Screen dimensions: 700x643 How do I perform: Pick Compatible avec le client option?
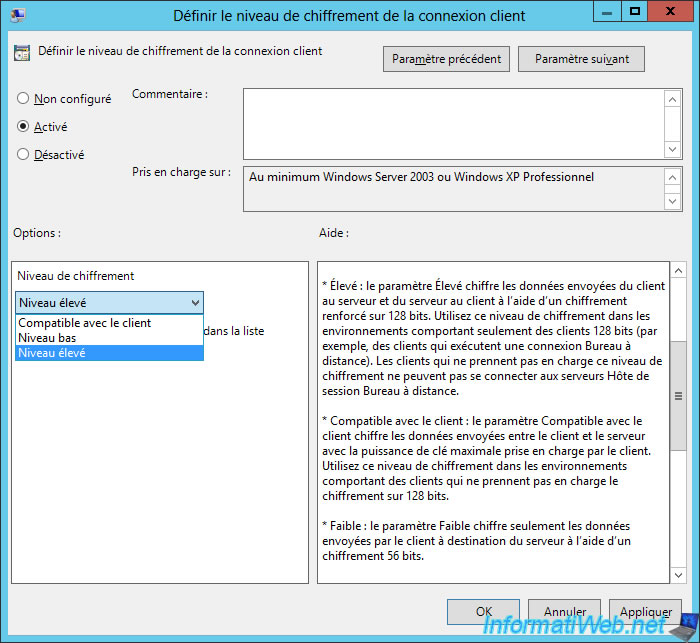[109, 323]
